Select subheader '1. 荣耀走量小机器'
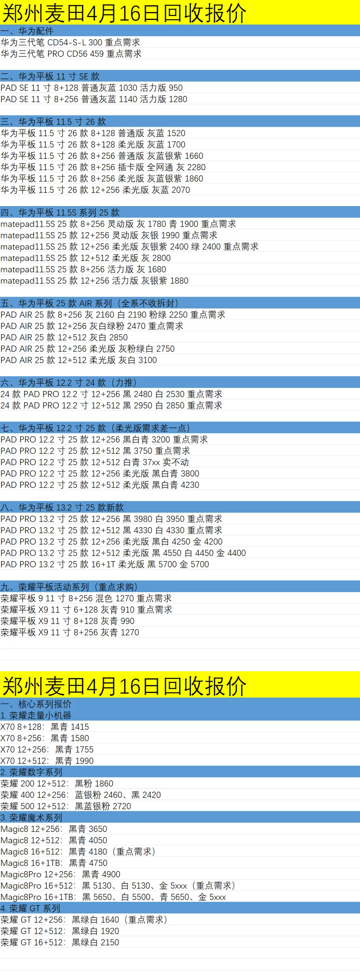Image resolution: width=360 pixels, height=980 pixels. (180, 716)
